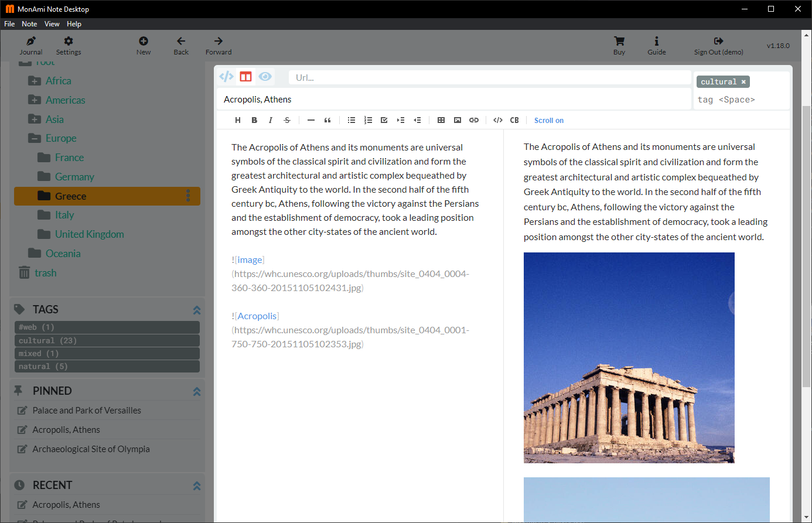Select the Germany folder
The image size is (812, 523).
pyautogui.click(x=74, y=177)
